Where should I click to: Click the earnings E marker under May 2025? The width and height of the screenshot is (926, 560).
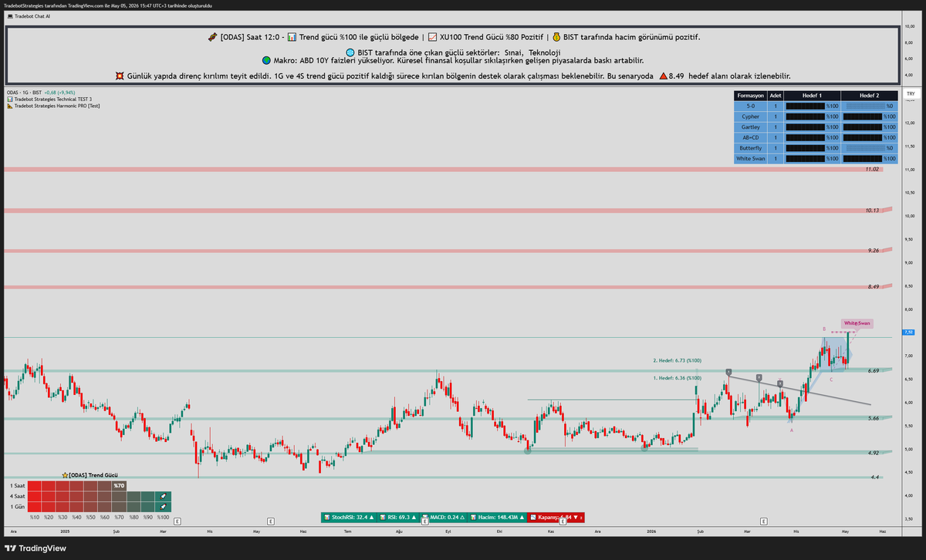tap(270, 521)
